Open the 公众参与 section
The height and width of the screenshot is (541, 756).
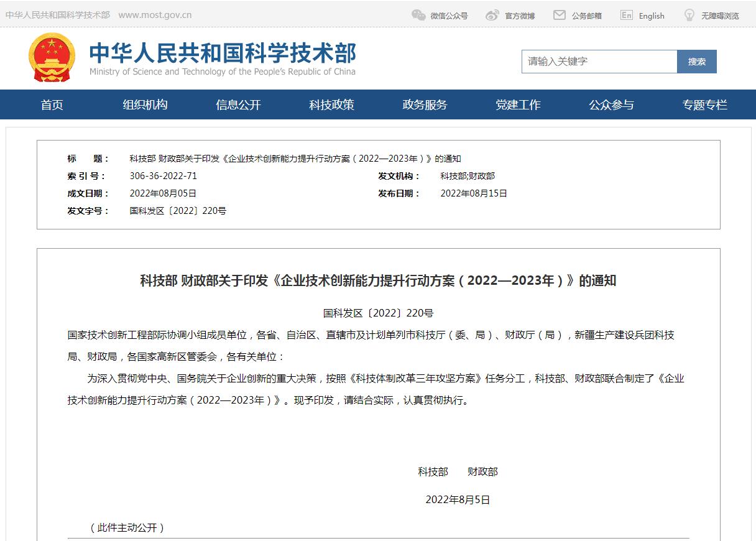611,105
